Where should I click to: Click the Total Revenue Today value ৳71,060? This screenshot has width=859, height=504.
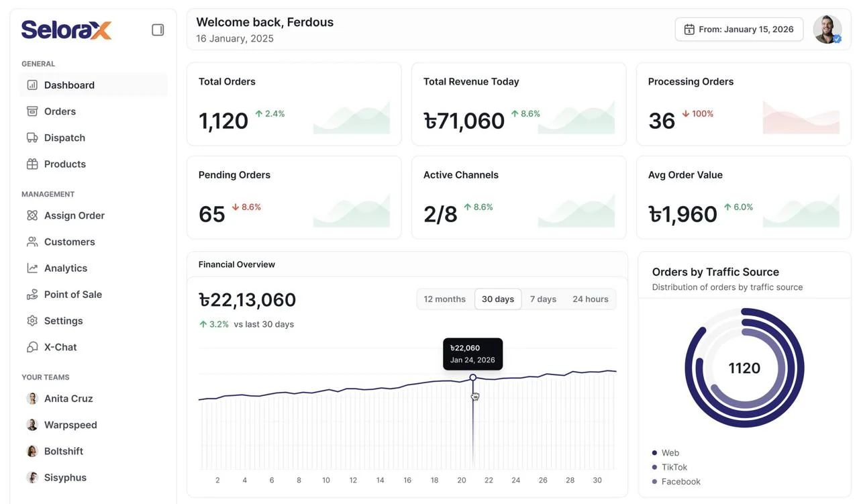click(x=464, y=121)
